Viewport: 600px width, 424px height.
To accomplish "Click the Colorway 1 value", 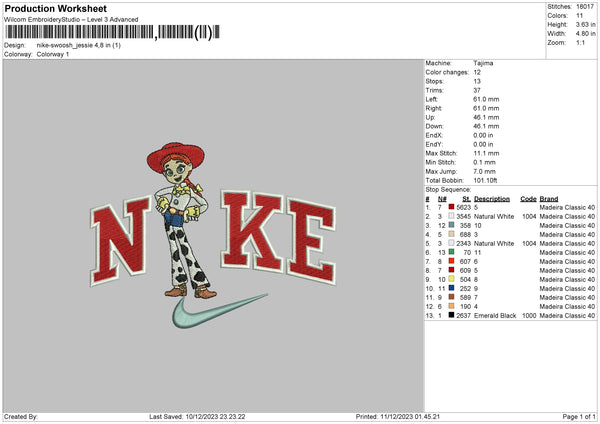I will coord(53,54).
